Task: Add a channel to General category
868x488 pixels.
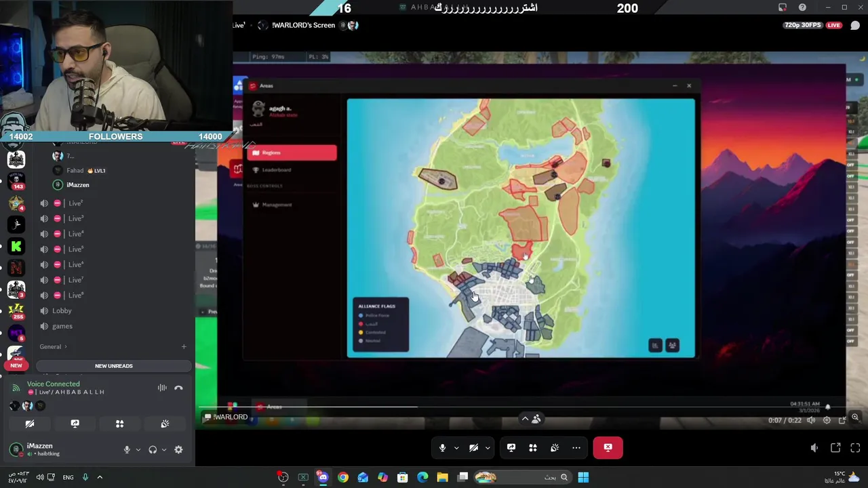Action: coord(183,346)
